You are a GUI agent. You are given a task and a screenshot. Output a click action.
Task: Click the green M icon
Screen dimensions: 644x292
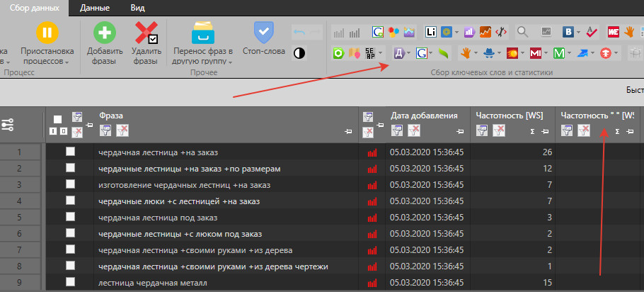tap(559, 53)
